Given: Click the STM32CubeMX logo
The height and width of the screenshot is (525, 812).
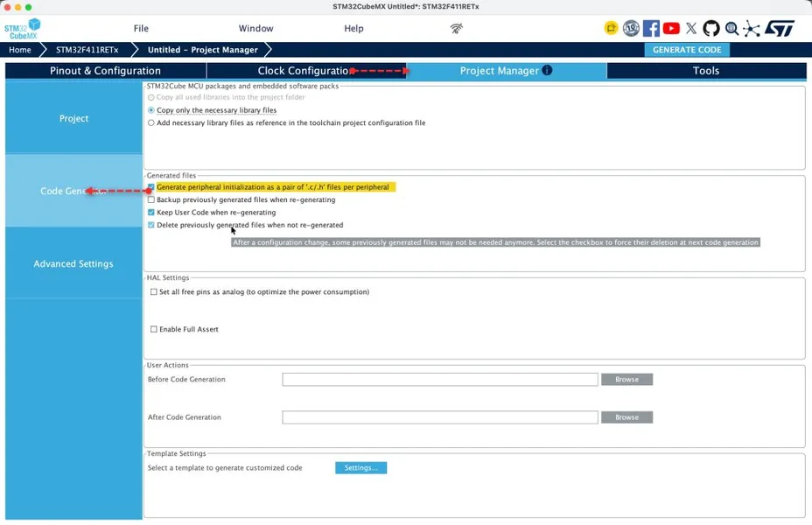Looking at the screenshot, I should [x=22, y=29].
